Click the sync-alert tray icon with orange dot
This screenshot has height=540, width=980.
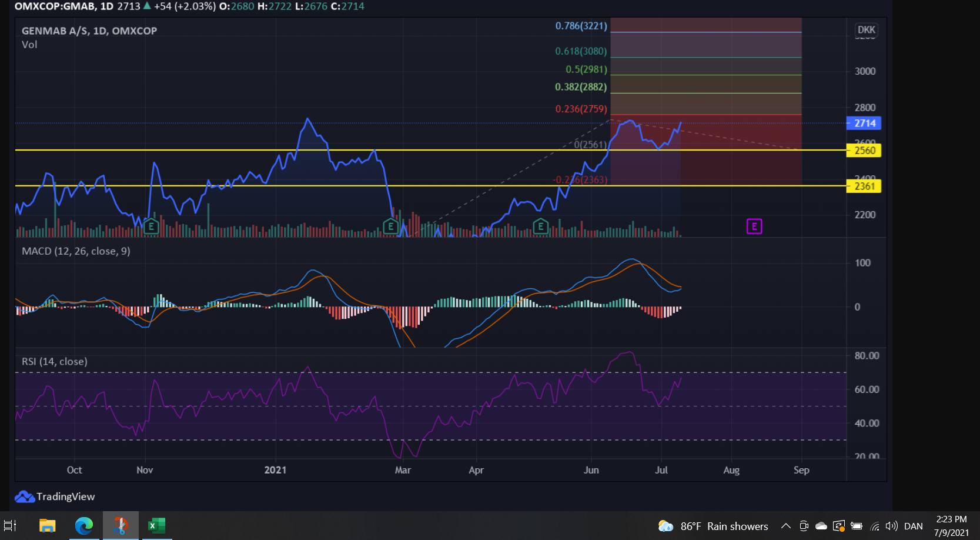tap(839, 526)
